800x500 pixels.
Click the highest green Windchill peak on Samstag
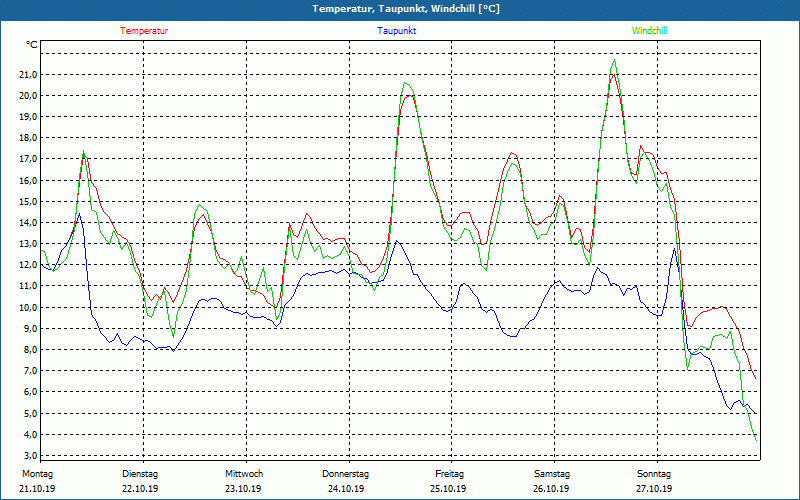614,60
